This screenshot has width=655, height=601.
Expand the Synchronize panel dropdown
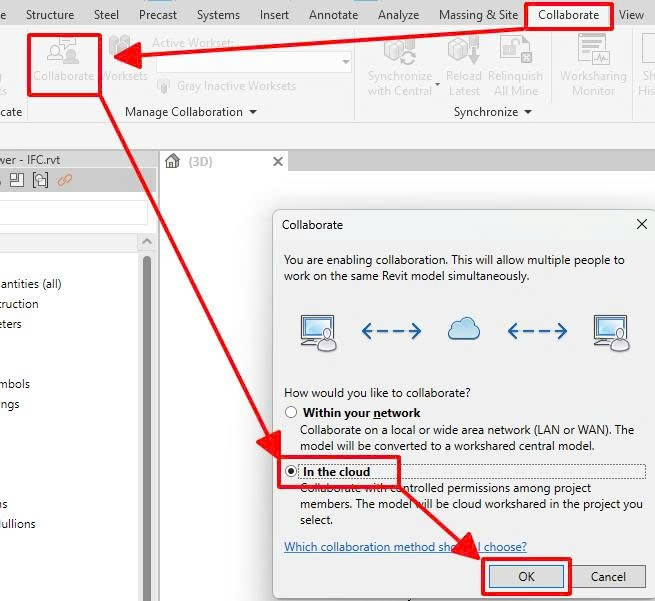pos(493,112)
